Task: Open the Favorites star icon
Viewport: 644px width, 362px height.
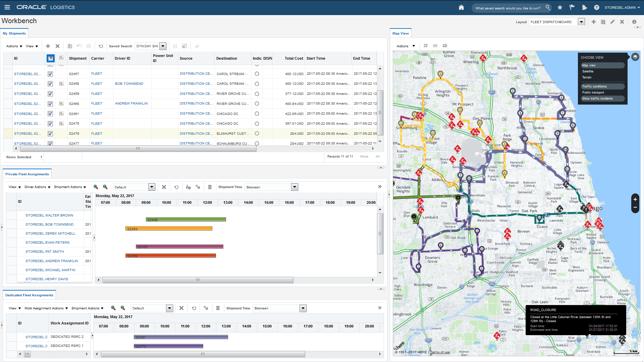Action: coord(560,7)
